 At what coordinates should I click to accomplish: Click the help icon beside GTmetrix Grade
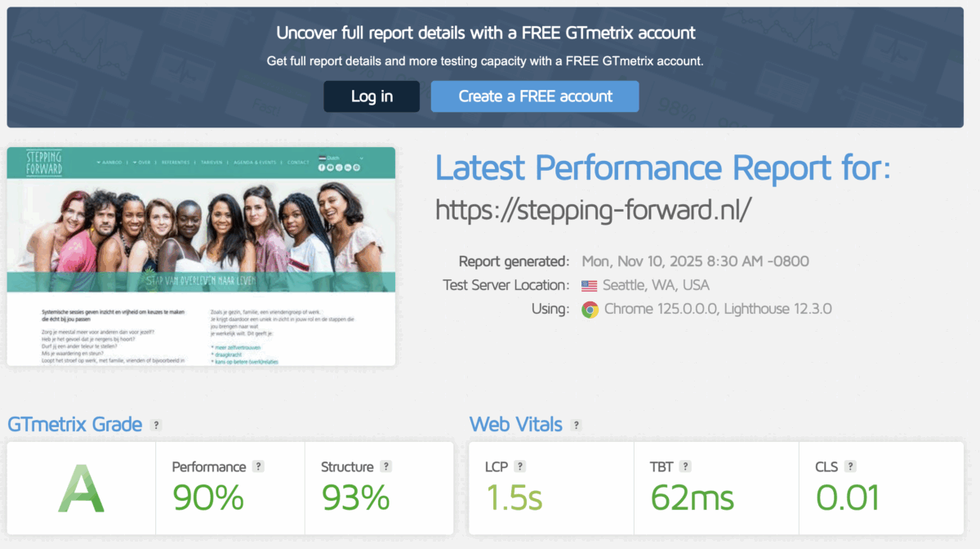[x=156, y=425]
